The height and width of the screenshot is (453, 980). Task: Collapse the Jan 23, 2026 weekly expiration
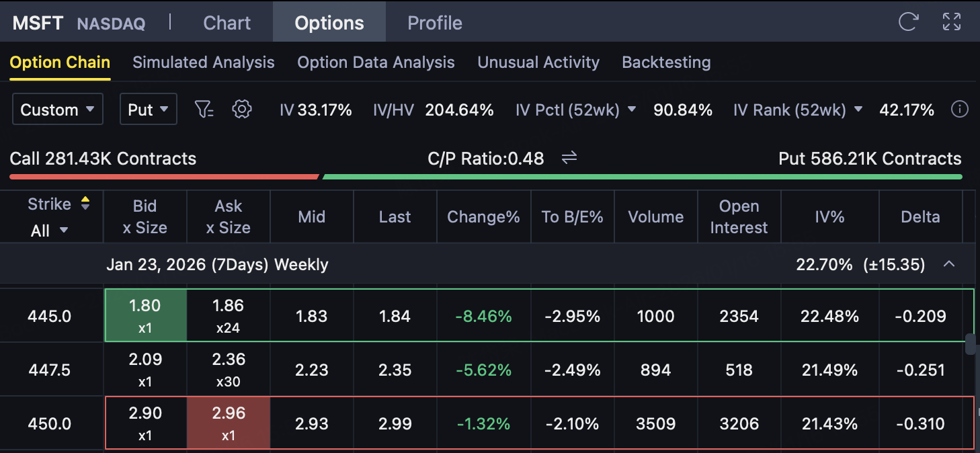tap(949, 264)
